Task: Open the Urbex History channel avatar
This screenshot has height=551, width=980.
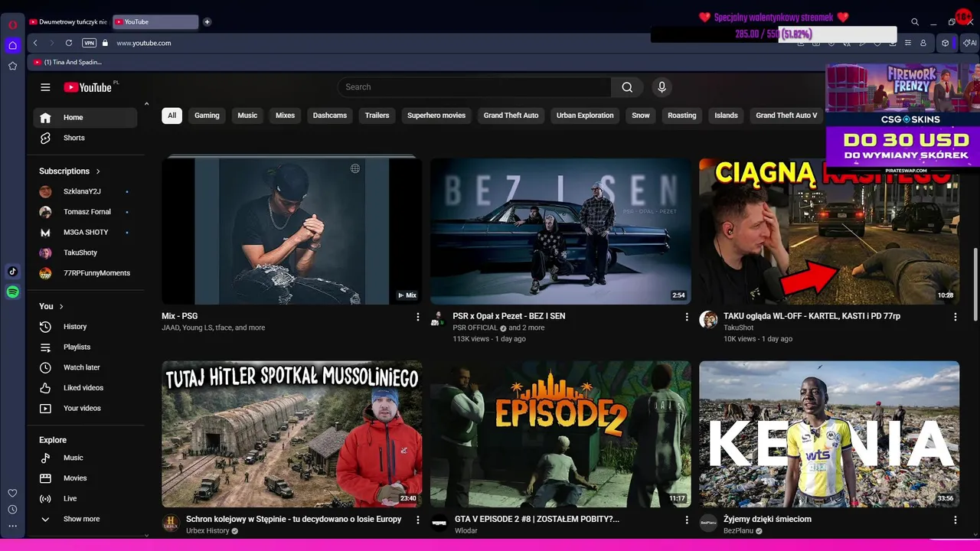Action: click(170, 523)
